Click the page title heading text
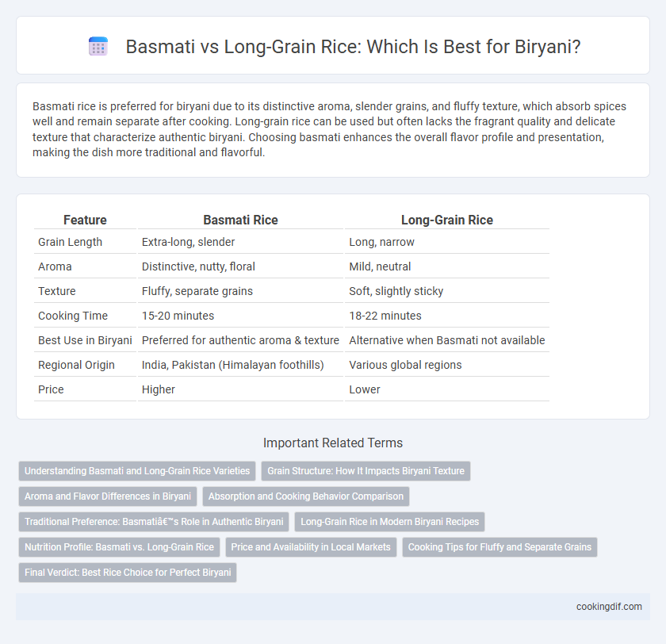This screenshot has width=666, height=644. tap(353, 46)
